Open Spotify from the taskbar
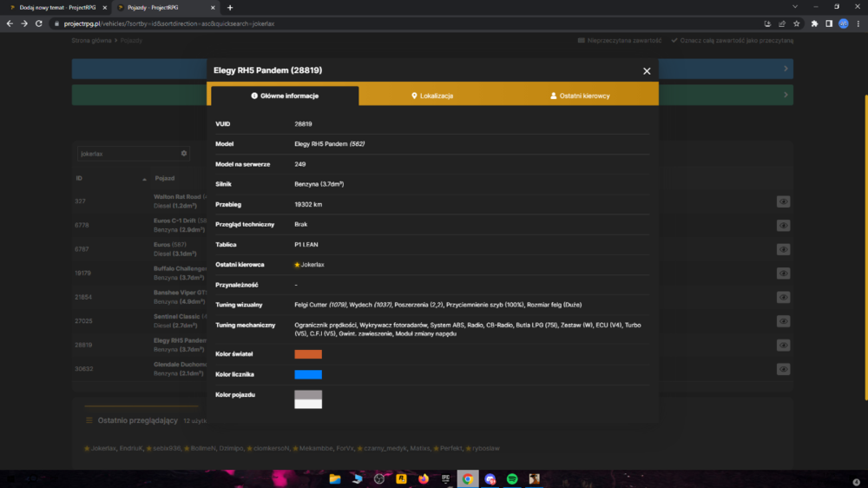 (512, 479)
